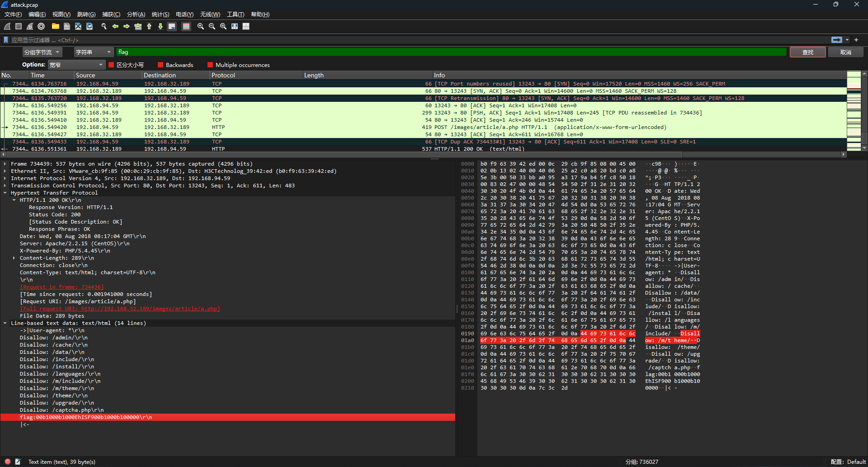Click the packet list intelligent minimap
This screenshot has height=467, width=868.
(854, 111)
